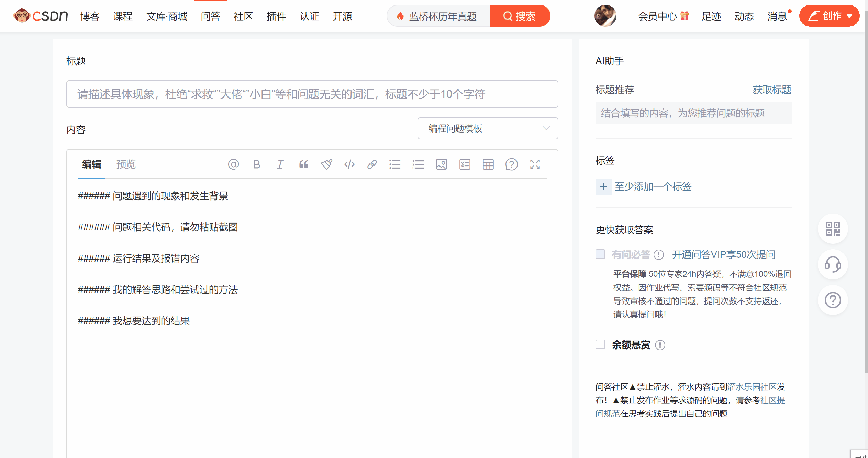
Task: Tick the 有问必答 checkbox
Action: point(600,254)
